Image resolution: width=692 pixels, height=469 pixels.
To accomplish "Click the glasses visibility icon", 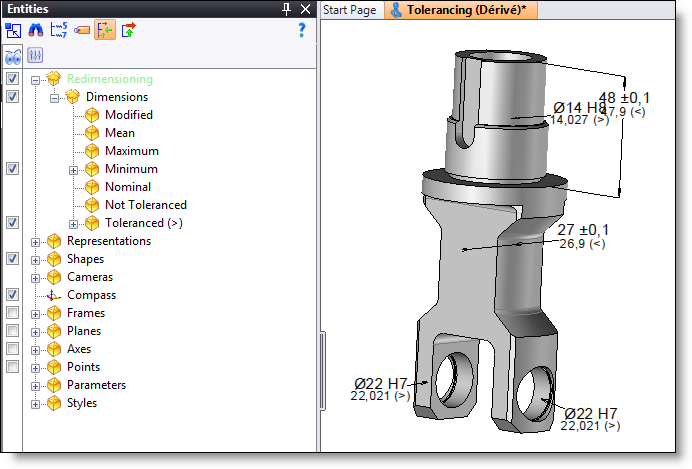I will [x=13, y=56].
